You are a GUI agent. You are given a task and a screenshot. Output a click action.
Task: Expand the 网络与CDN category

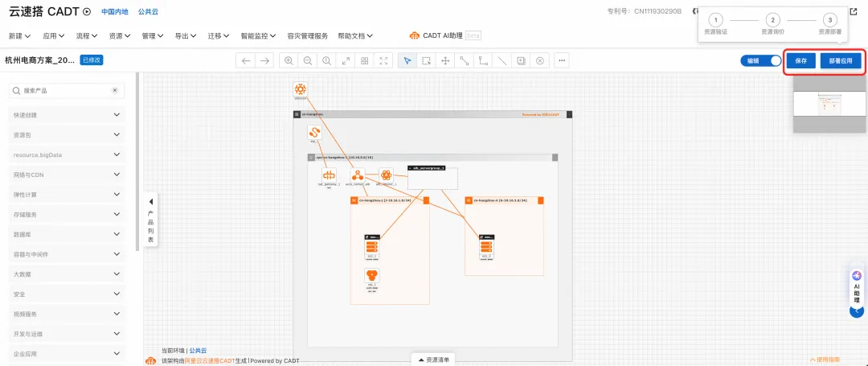pyautogui.click(x=67, y=175)
